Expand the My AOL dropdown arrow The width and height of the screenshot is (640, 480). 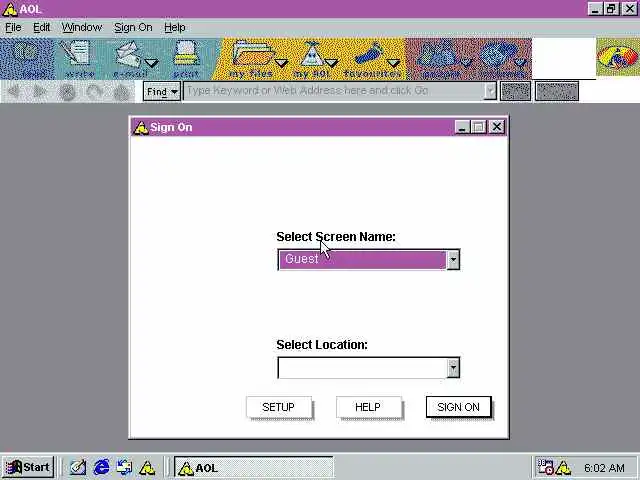(x=331, y=63)
